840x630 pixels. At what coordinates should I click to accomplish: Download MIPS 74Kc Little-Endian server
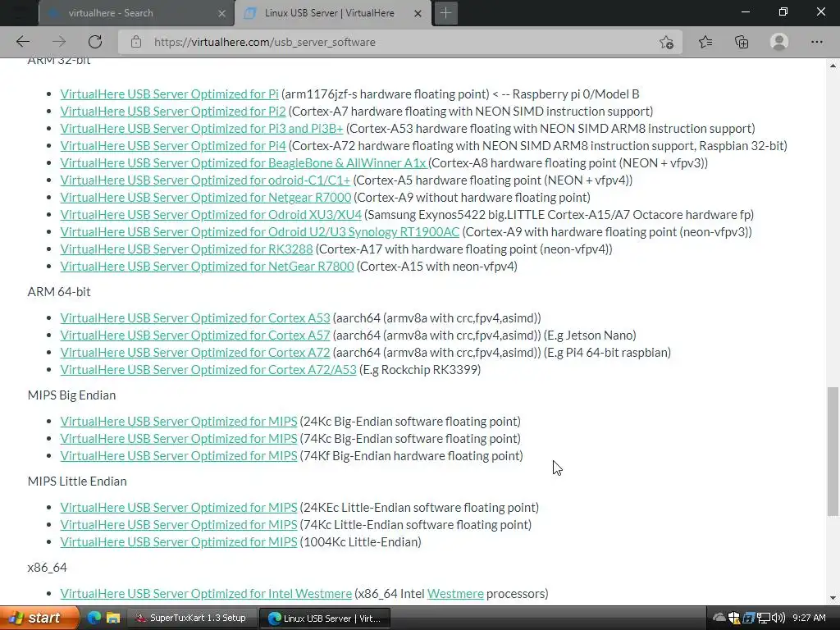coord(178,524)
